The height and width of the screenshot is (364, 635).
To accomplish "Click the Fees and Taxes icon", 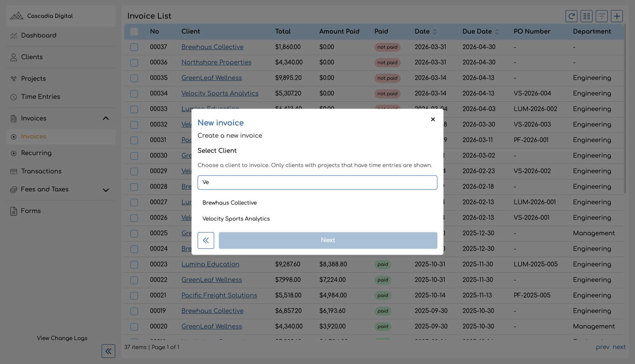I will [14, 189].
